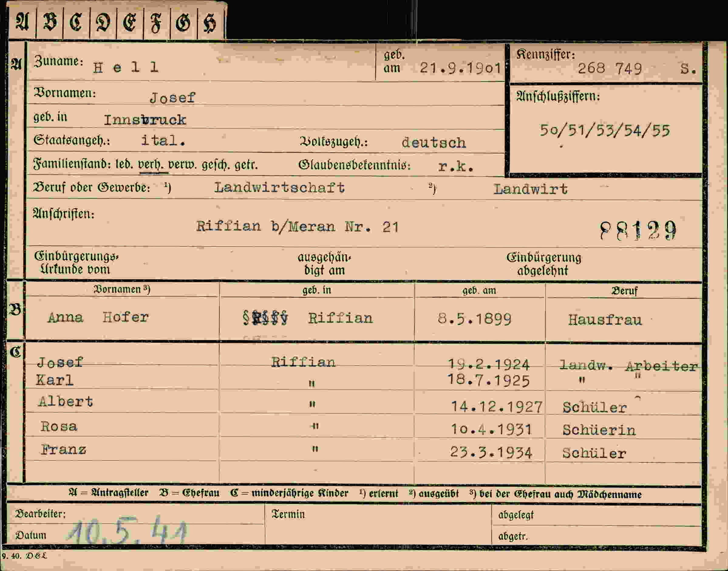The height and width of the screenshot is (571, 728).
Task: Click the child name 'Franz'
Action: [x=63, y=450]
